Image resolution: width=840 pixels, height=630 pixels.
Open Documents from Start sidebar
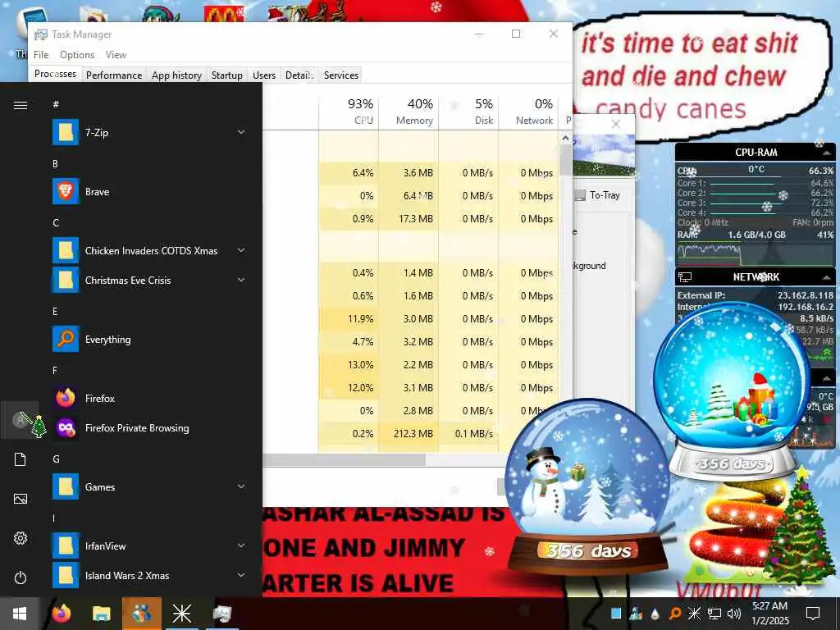[x=21, y=459]
